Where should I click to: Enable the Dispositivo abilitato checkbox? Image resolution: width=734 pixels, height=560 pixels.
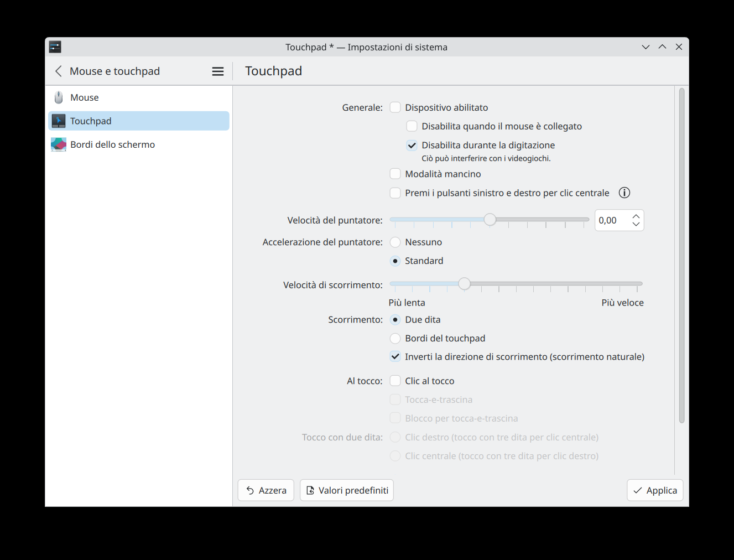click(x=395, y=107)
